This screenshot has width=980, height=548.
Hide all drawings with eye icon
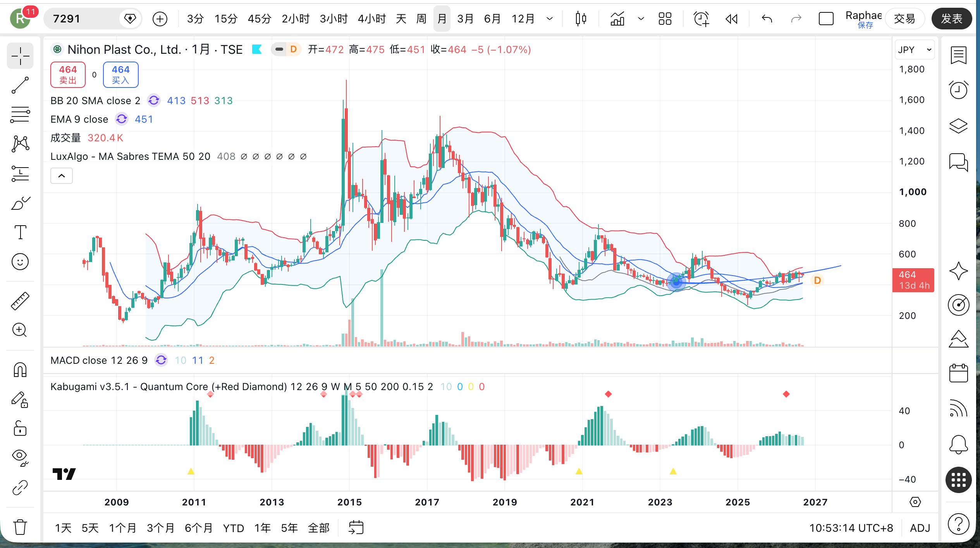[x=20, y=457]
